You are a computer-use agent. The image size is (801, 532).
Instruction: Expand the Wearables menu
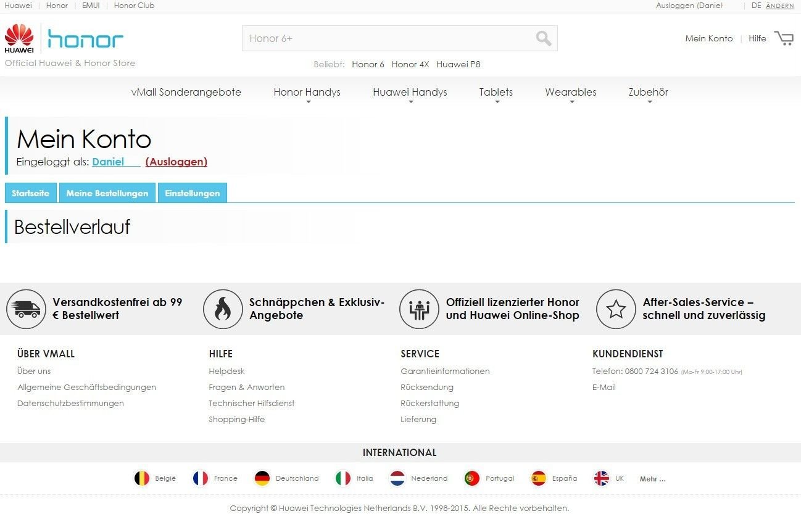571,93
